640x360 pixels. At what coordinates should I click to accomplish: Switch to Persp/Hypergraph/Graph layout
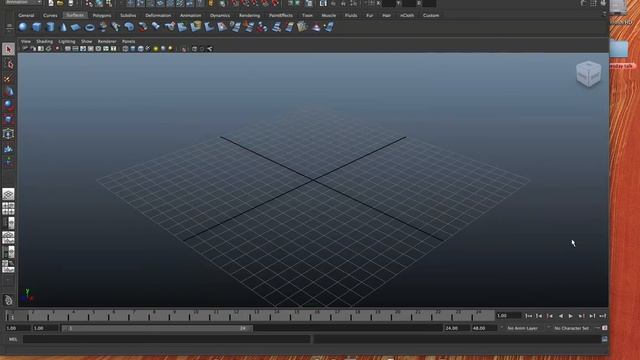(9, 266)
